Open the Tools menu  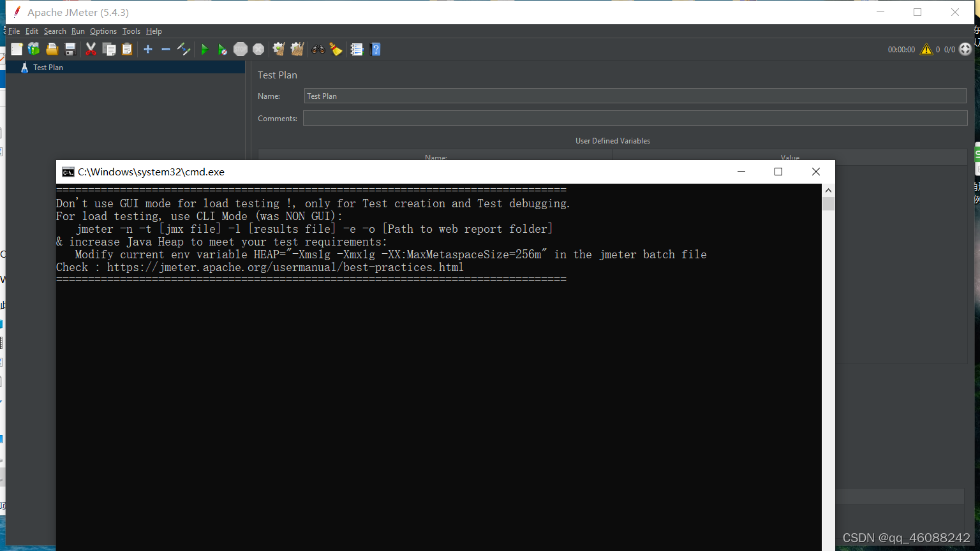(x=131, y=31)
